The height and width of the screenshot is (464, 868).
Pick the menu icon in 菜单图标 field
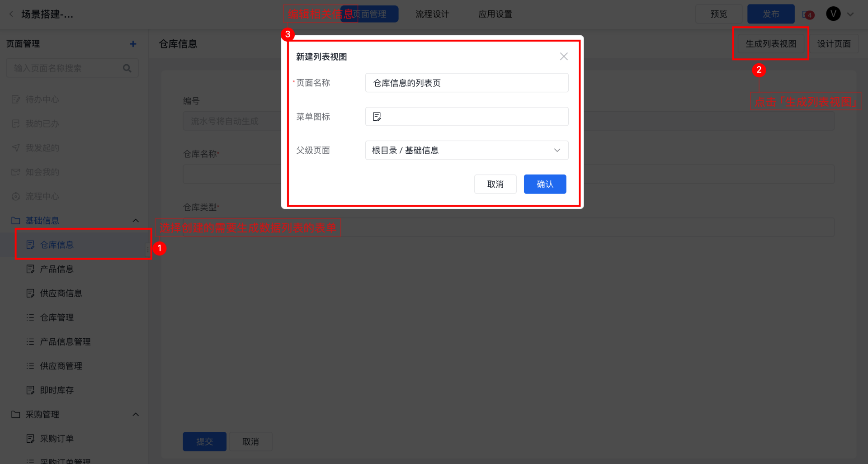click(x=377, y=117)
